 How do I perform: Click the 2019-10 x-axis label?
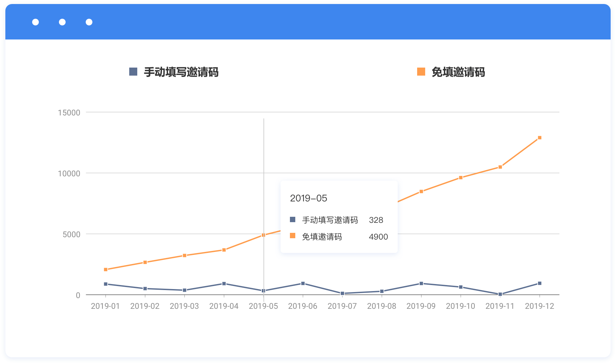(461, 306)
